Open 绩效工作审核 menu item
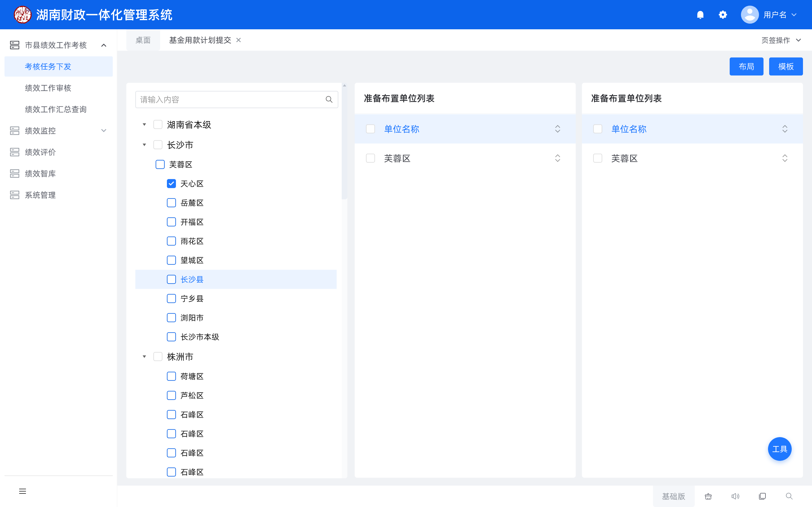The height and width of the screenshot is (507, 812). [48, 88]
